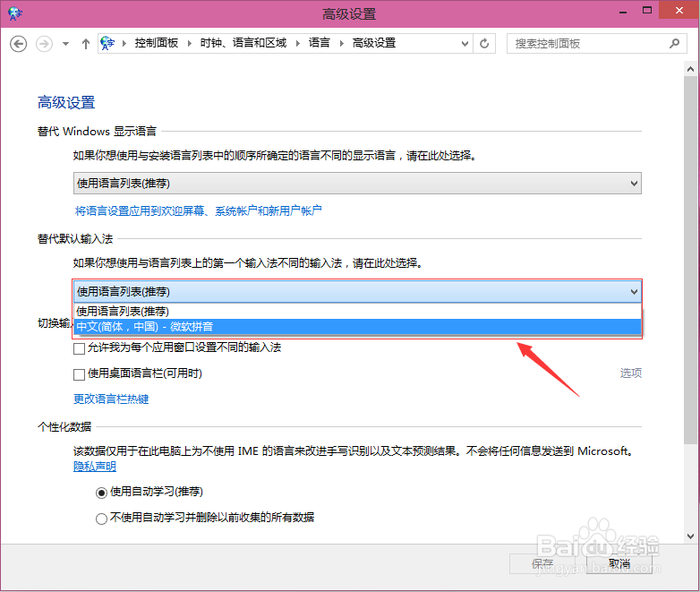This screenshot has height=592, width=700.
Task: Select 不使用自动学习并删除以前收集的所有数据 radio
Action: click(101, 519)
